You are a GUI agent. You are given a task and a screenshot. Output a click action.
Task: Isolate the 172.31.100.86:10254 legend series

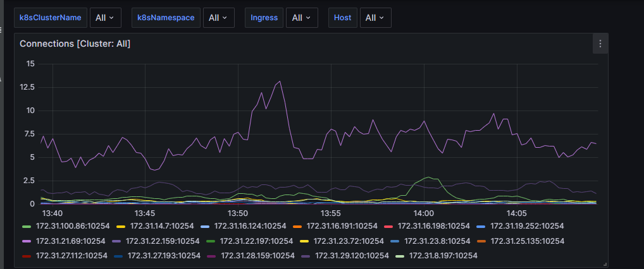[x=73, y=225]
